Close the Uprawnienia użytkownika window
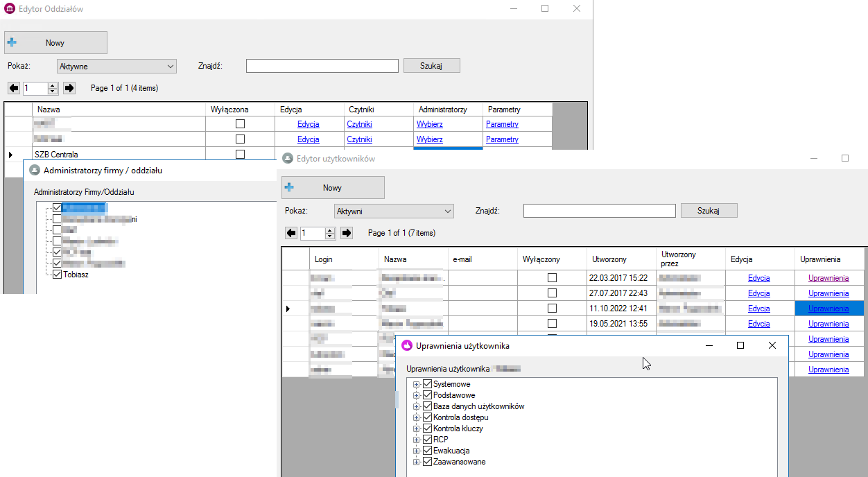The image size is (868, 477). (772, 345)
